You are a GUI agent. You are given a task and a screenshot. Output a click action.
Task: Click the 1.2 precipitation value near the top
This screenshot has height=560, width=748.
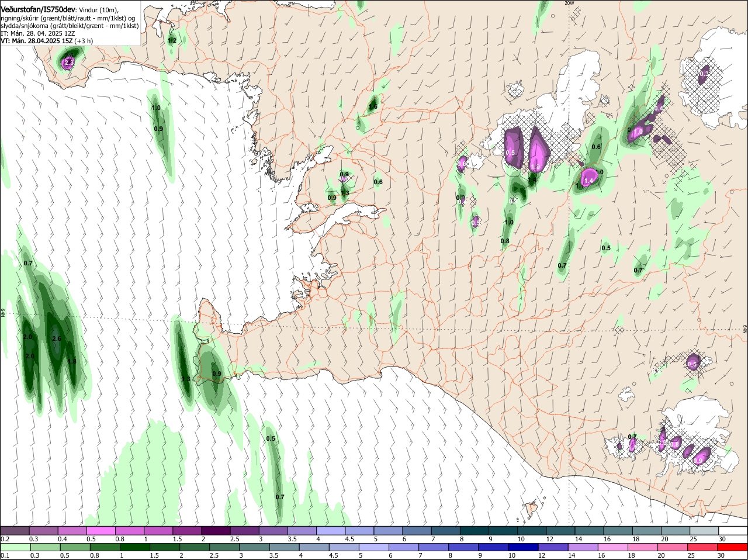pyautogui.click(x=172, y=40)
